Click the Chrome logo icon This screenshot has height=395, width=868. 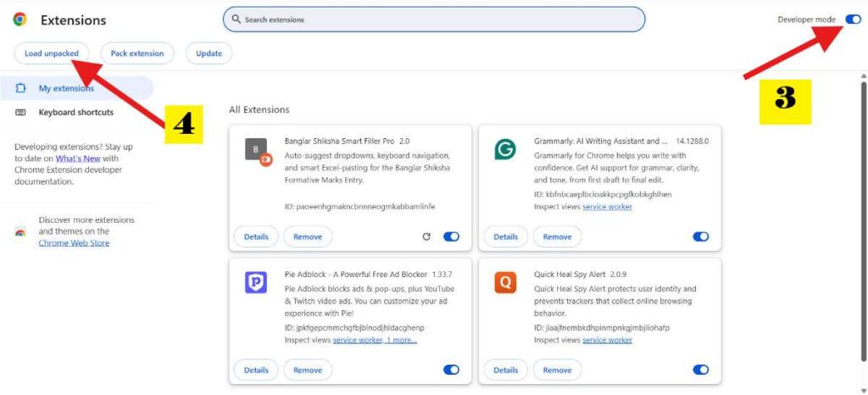click(20, 19)
